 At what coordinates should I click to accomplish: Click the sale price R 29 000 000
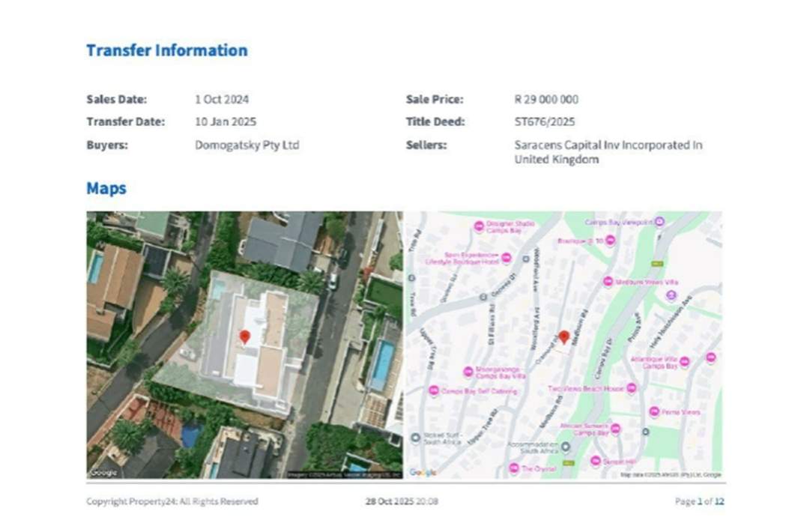click(x=546, y=99)
